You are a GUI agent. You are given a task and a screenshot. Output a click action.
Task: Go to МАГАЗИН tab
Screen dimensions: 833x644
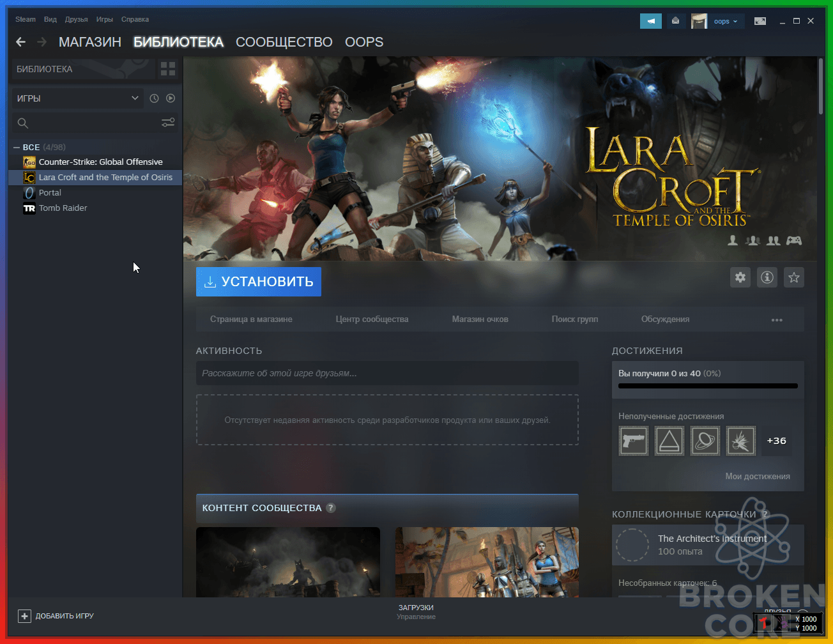click(x=90, y=42)
